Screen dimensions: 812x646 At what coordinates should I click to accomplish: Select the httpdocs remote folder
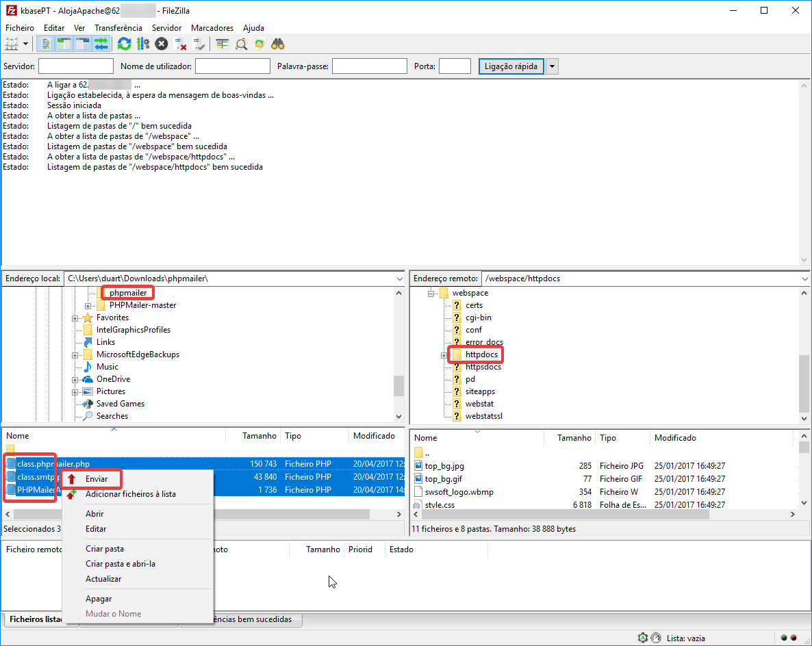[481, 354]
